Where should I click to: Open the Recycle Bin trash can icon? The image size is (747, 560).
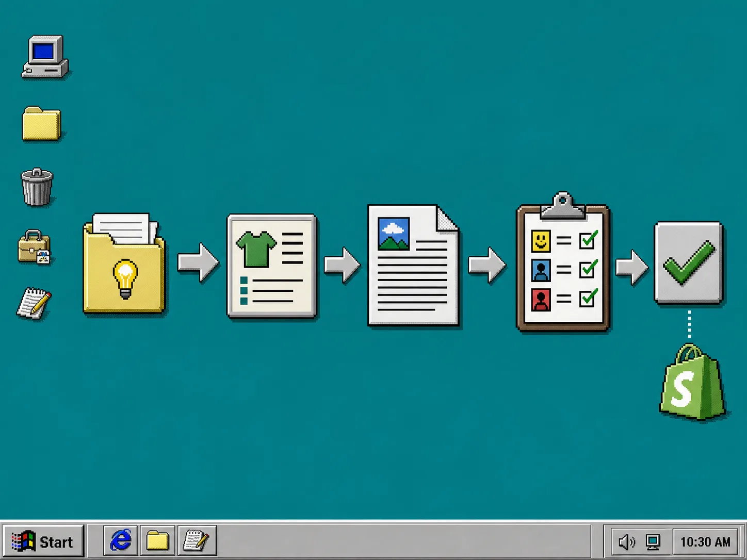point(37,187)
